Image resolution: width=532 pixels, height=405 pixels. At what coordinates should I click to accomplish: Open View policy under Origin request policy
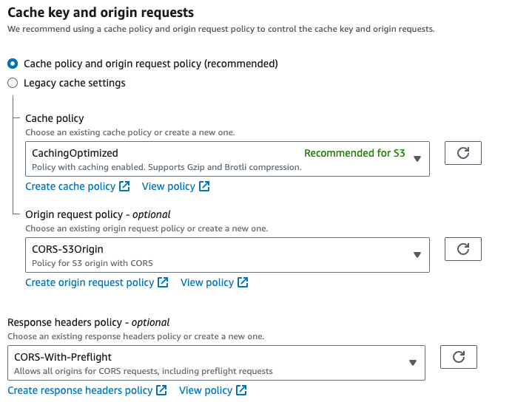[x=206, y=282]
